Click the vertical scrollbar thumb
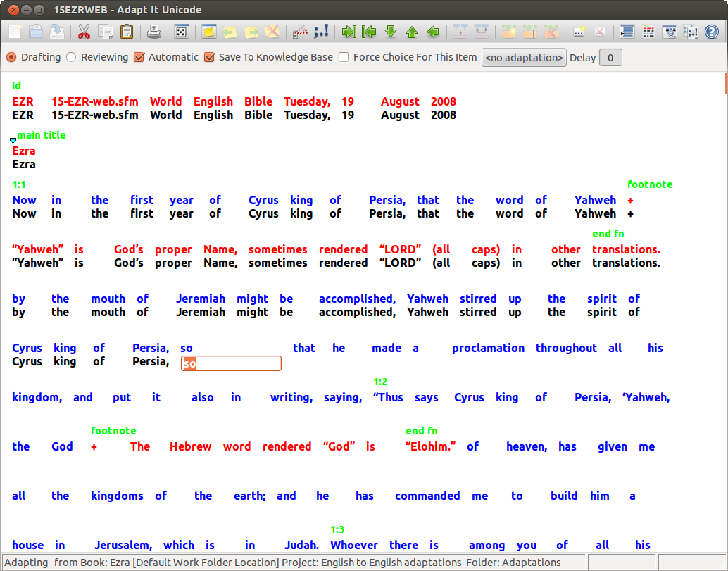 (x=725, y=83)
